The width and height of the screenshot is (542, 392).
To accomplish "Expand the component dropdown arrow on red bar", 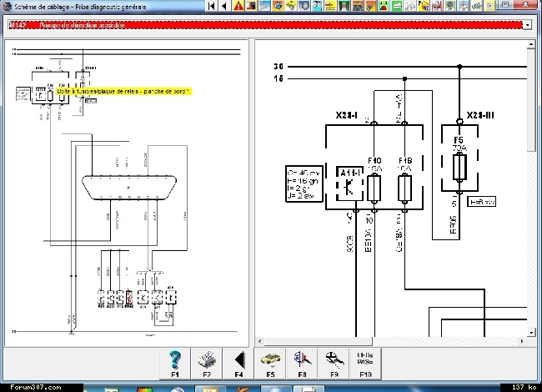I will tap(527, 25).
